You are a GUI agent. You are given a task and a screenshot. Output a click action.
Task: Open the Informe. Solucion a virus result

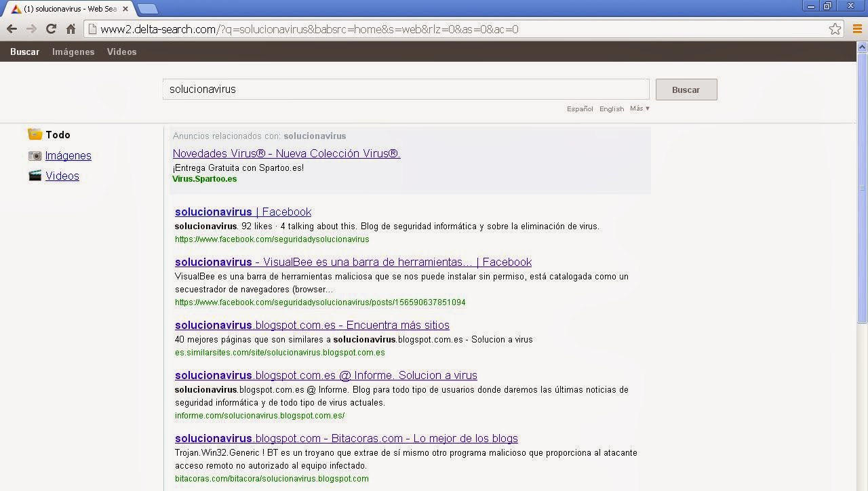326,375
